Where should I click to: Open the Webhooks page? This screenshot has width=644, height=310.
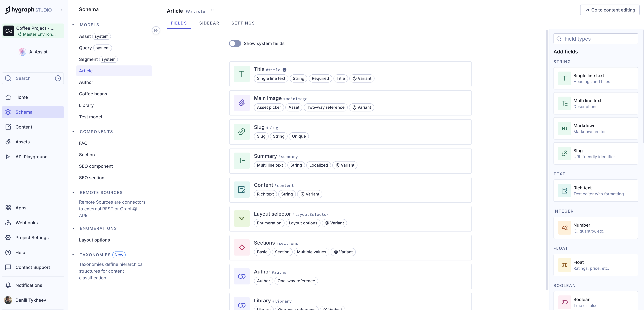[27, 223]
